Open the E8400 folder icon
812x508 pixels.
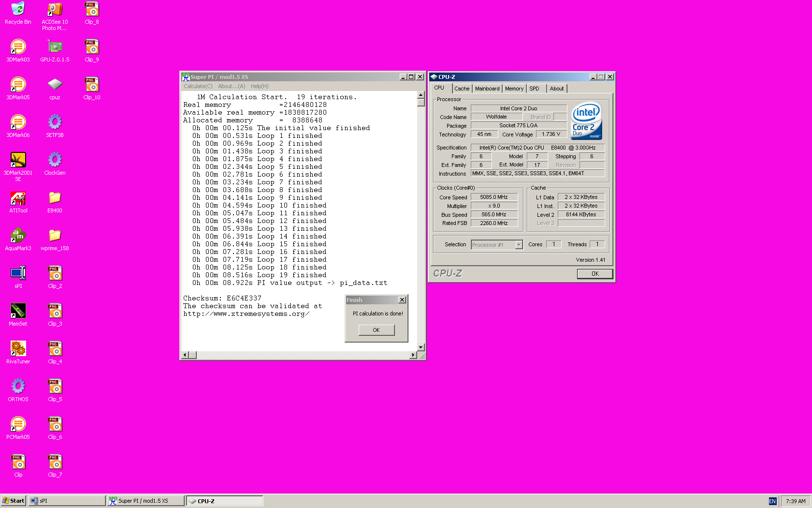tap(55, 202)
